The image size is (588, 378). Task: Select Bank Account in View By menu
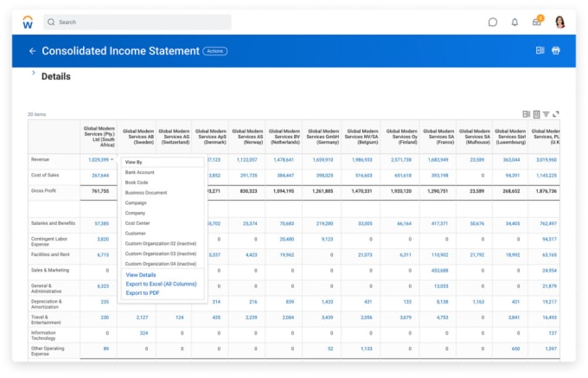pyautogui.click(x=139, y=172)
